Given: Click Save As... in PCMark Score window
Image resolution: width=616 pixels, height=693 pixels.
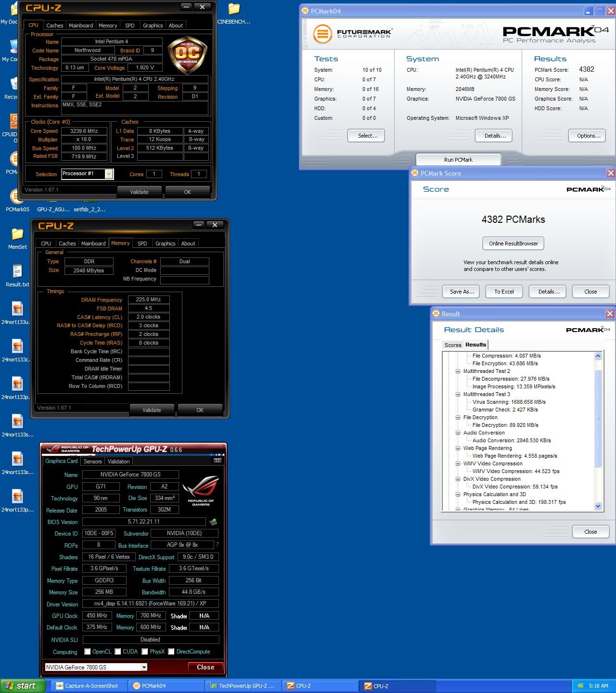Looking at the screenshot, I should [x=462, y=292].
